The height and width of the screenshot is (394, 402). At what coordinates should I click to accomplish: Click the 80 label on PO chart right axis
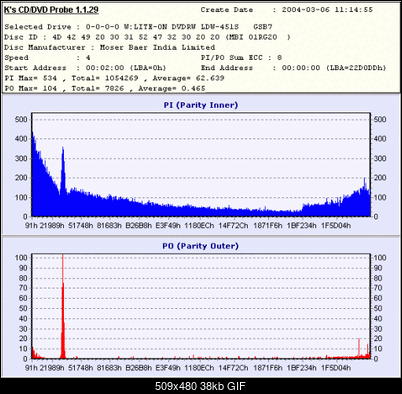[378, 278]
